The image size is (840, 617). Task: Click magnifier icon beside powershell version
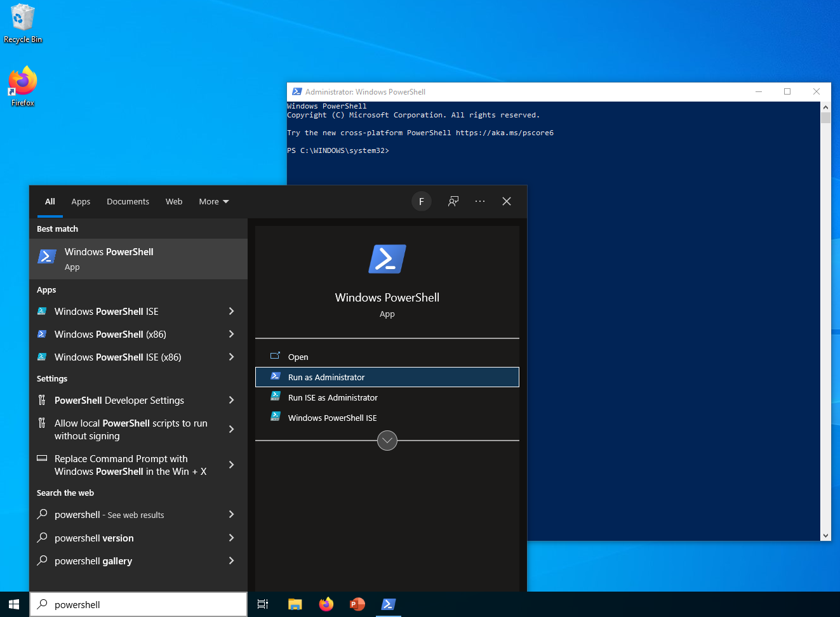[42, 538]
